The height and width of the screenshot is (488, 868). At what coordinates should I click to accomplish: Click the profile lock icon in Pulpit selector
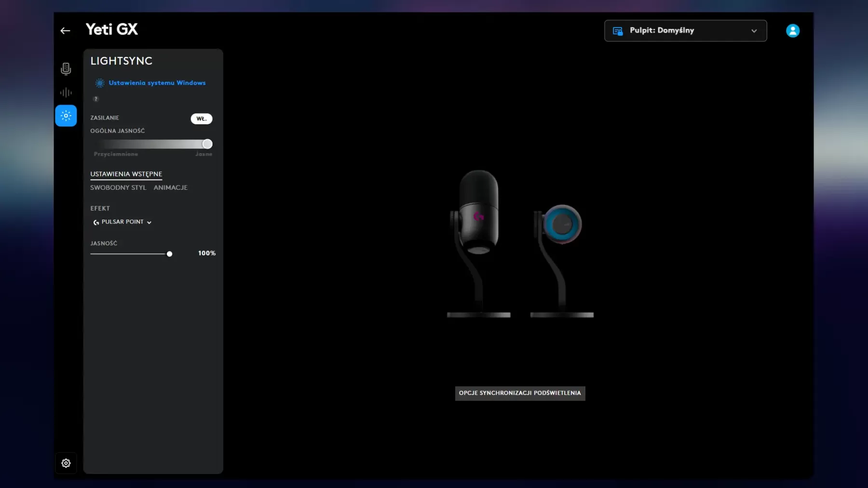click(x=617, y=30)
